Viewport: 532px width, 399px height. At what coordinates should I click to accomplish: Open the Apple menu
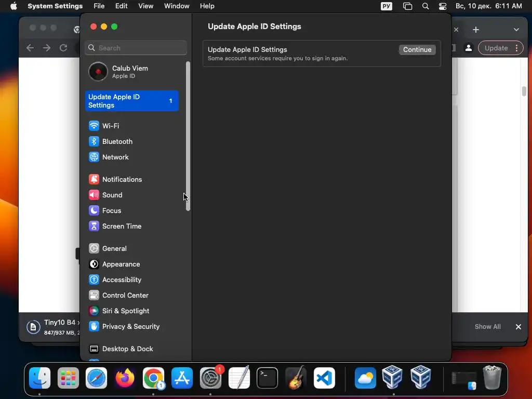pos(14,6)
